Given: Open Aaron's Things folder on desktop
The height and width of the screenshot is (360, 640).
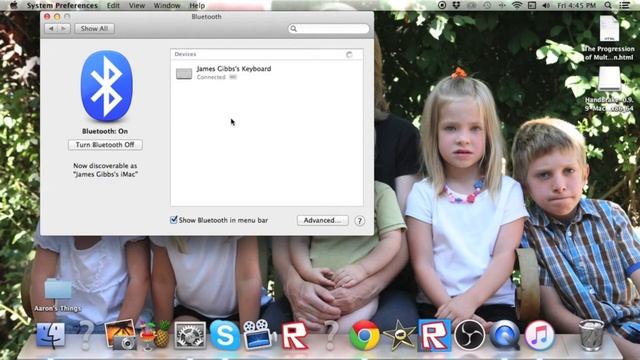Looking at the screenshot, I should pyautogui.click(x=58, y=295).
